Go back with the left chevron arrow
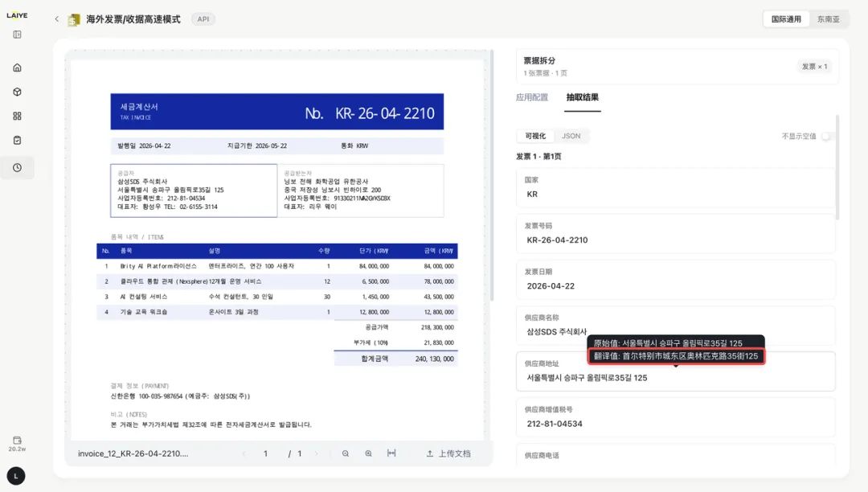This screenshot has height=492, width=868. coord(56,19)
